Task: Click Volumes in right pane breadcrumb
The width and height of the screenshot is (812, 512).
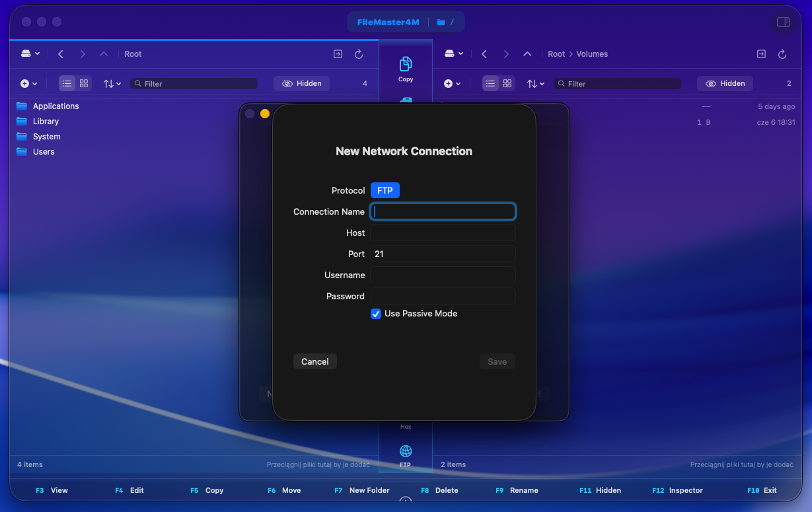Action: click(592, 54)
